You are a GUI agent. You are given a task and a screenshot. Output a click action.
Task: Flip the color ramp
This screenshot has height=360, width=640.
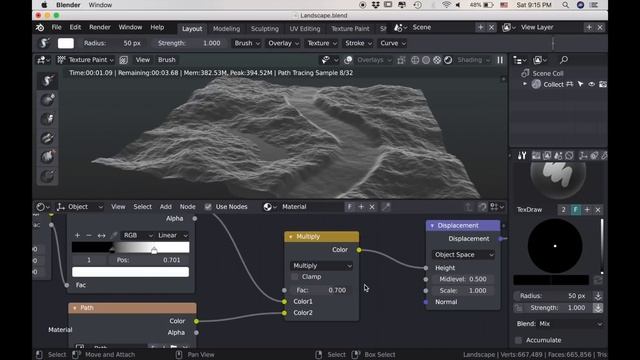(x=101, y=236)
